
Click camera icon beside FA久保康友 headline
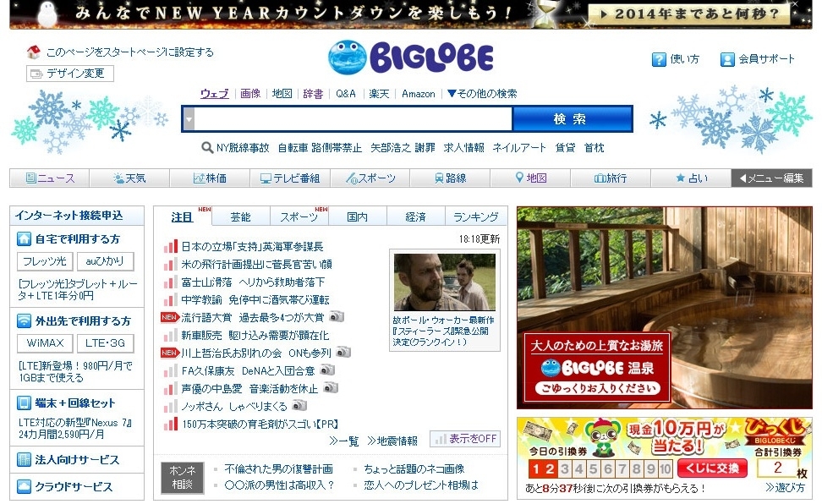[327, 370]
